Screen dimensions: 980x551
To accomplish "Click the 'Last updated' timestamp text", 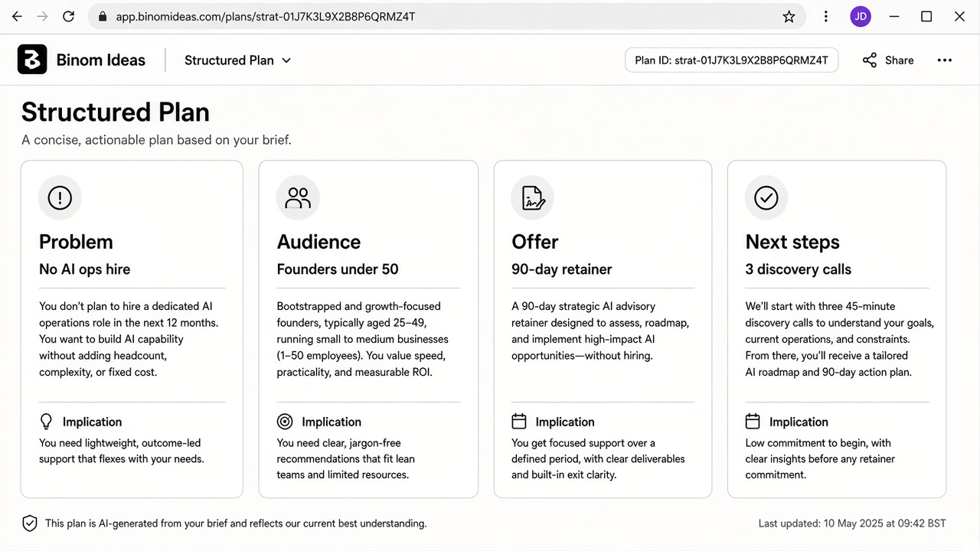I will 852,523.
